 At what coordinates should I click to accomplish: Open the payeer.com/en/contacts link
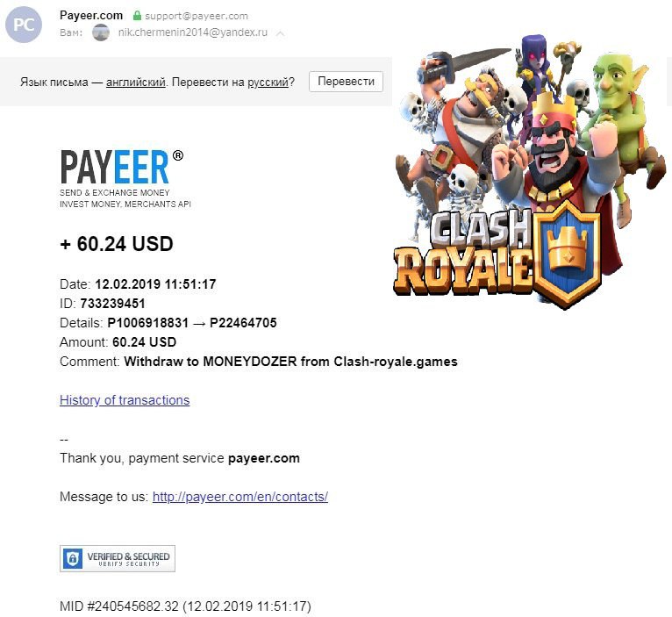click(x=240, y=497)
